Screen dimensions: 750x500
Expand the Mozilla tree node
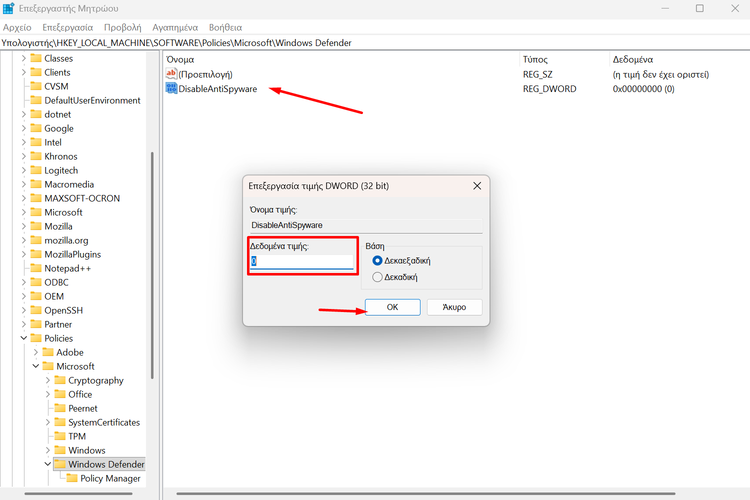pyautogui.click(x=23, y=226)
